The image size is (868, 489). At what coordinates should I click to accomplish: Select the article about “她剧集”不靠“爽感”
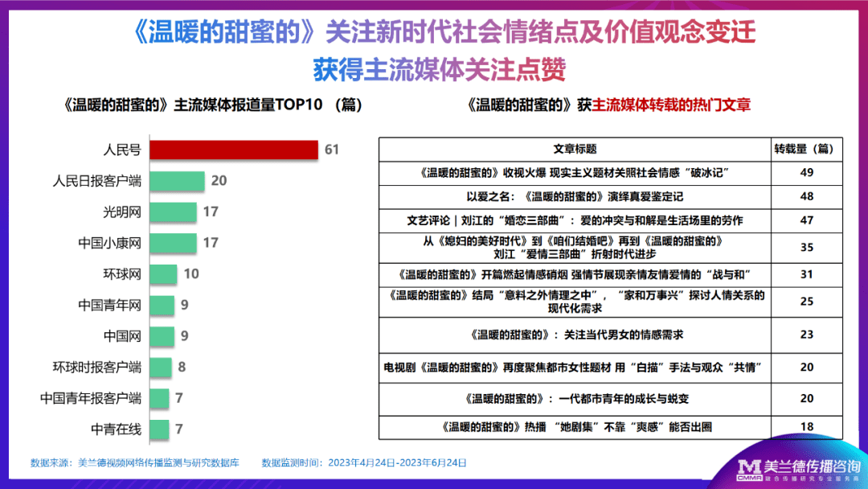[x=575, y=427]
